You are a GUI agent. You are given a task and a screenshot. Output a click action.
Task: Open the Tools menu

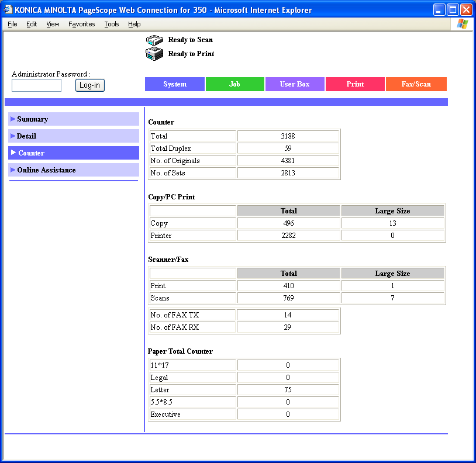point(112,24)
